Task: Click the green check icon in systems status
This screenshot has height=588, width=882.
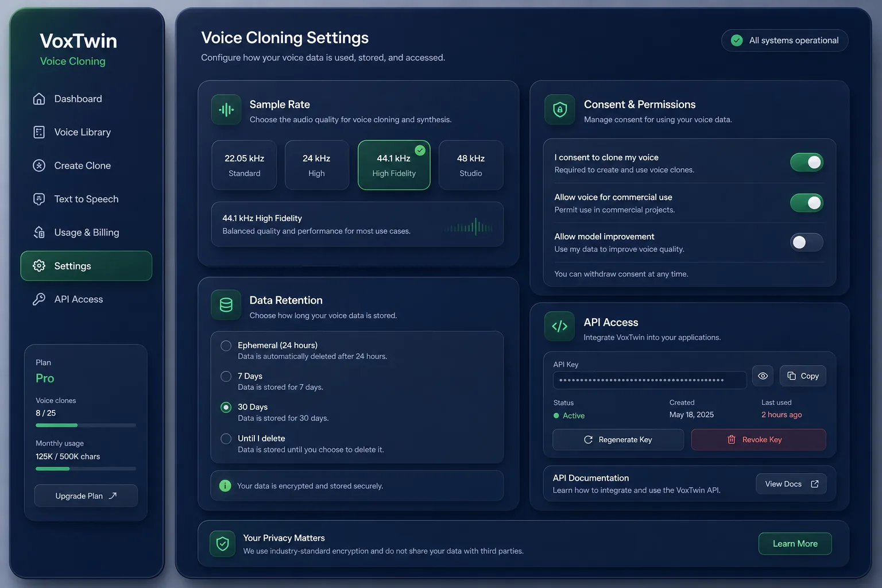Action: coord(737,40)
